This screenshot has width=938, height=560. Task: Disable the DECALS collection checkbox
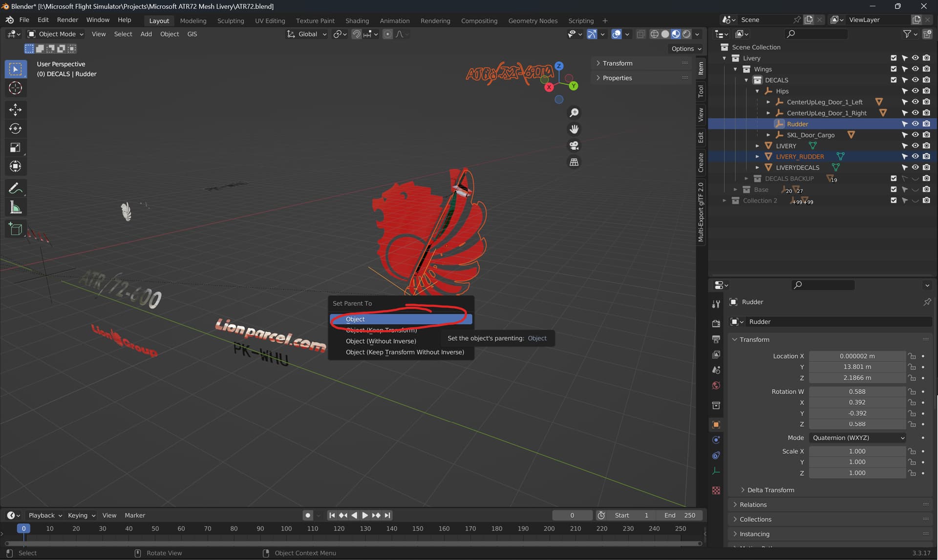click(894, 80)
